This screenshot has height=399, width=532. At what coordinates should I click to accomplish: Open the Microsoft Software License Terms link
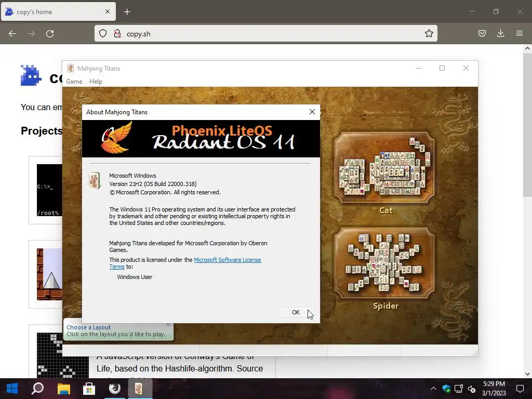(228, 260)
